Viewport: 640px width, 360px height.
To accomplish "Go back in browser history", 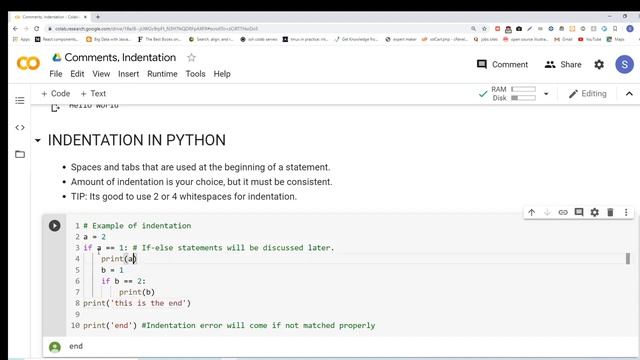I will (15, 29).
